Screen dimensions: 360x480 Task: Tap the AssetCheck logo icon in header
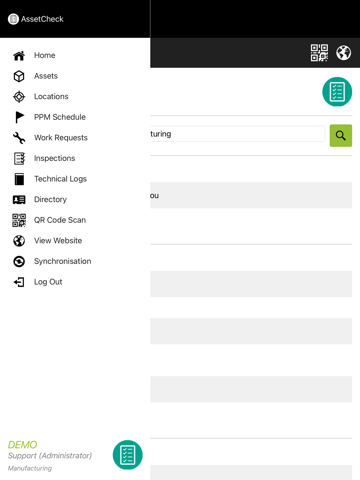pos(13,19)
